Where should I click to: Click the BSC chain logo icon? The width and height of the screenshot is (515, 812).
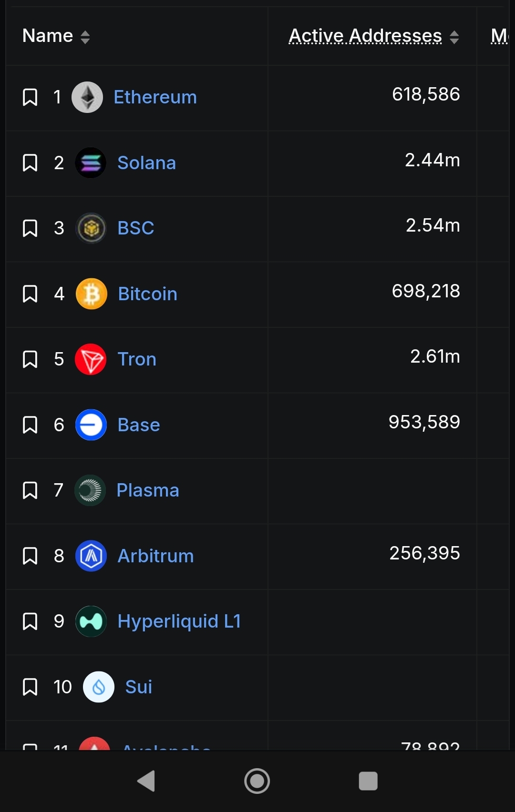point(91,228)
